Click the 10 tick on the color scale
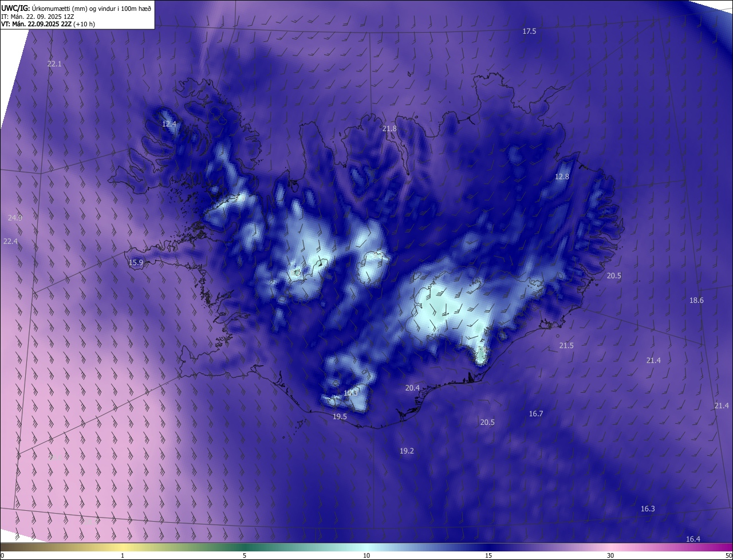The width and height of the screenshot is (733, 560). pos(366,556)
